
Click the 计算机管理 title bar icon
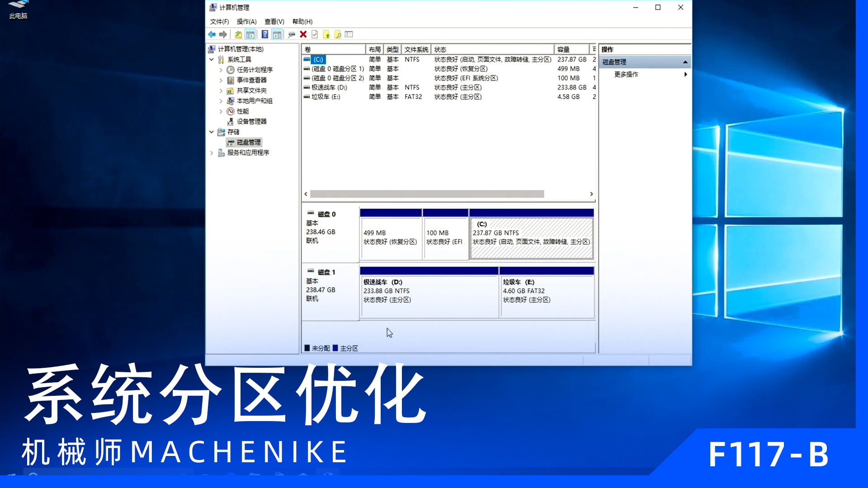pyautogui.click(x=213, y=7)
